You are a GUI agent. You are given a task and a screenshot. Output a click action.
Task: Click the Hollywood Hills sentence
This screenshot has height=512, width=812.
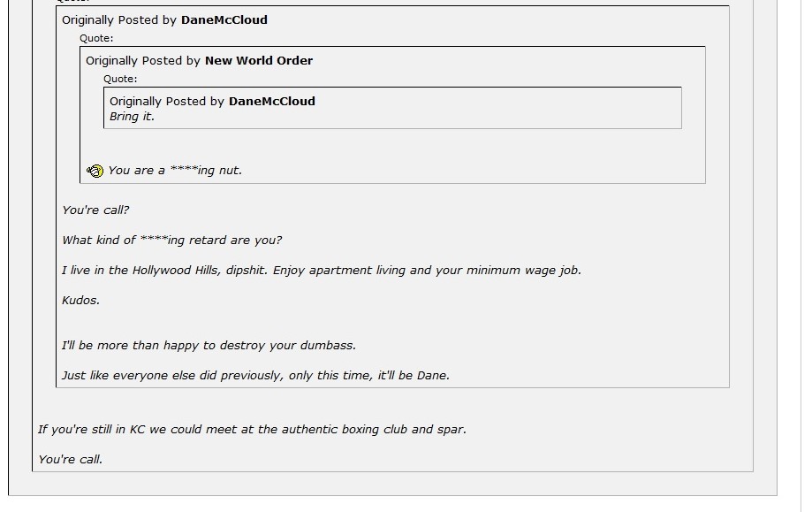tap(322, 270)
